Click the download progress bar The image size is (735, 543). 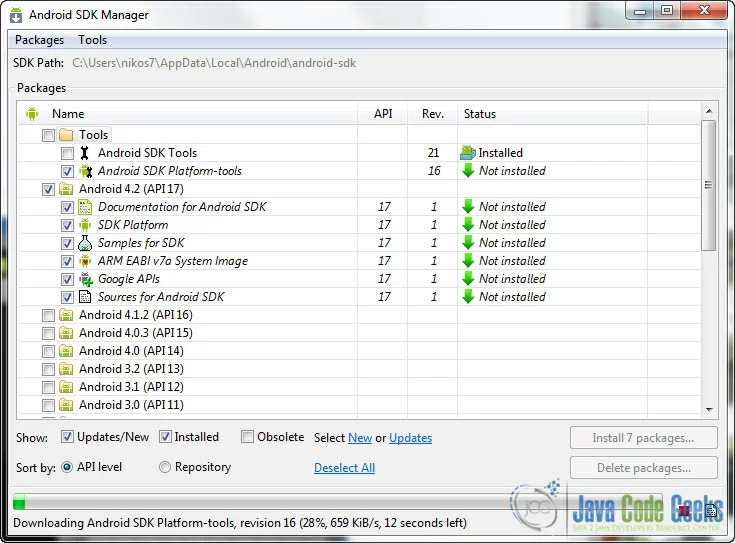(x=338, y=503)
